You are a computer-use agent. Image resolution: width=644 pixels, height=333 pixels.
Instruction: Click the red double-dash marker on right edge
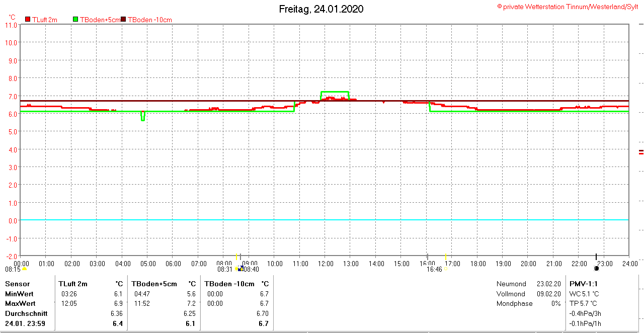641,152
